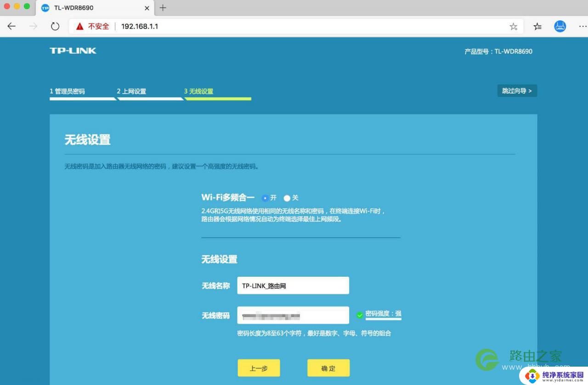The image size is (588, 385).
Task: Open the favorites list icon
Action: tap(537, 27)
